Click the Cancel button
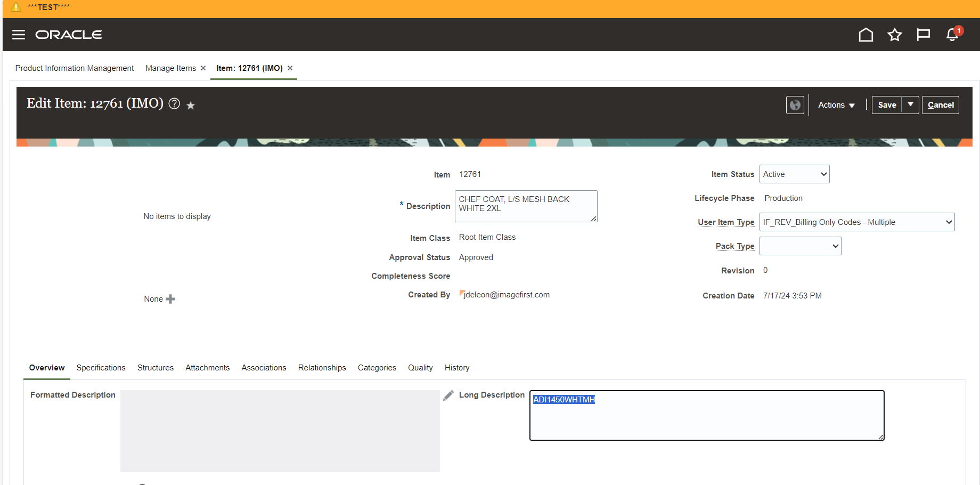This screenshot has height=485, width=980. 940,105
